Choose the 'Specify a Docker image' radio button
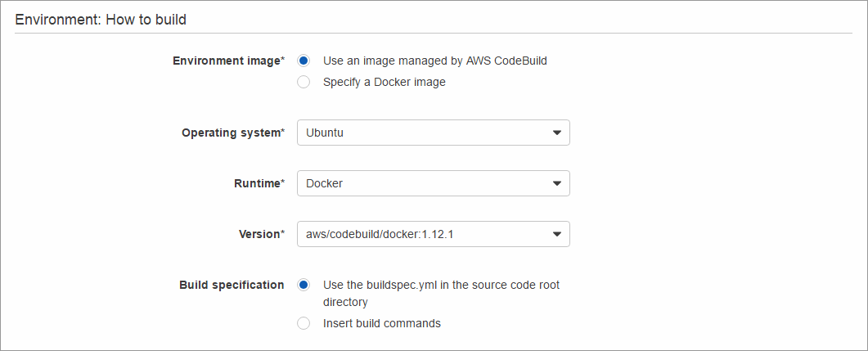 click(x=304, y=82)
